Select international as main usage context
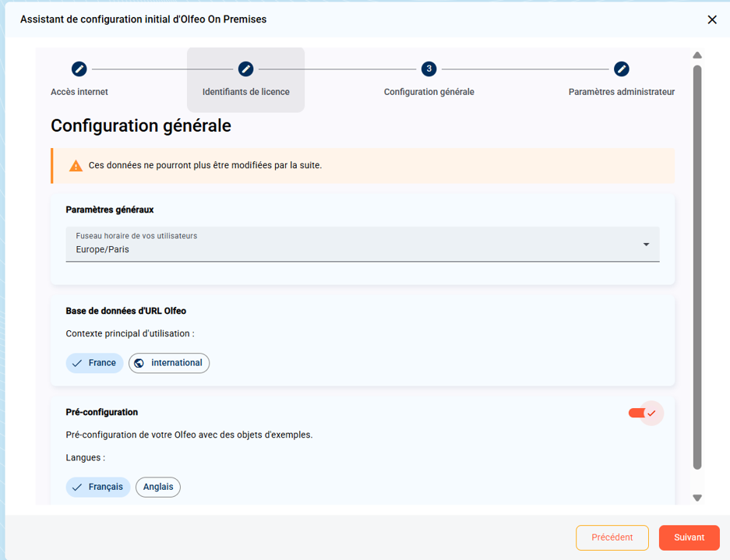 pyautogui.click(x=169, y=363)
